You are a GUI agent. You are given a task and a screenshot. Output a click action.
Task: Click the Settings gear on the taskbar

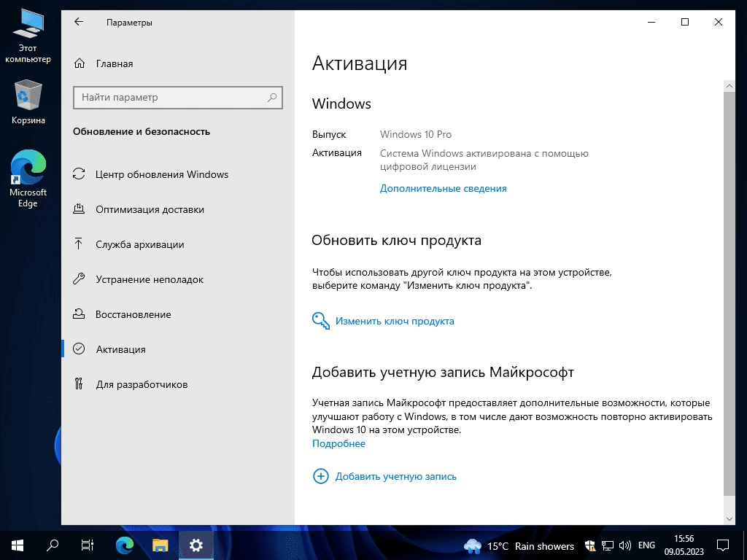tap(196, 545)
